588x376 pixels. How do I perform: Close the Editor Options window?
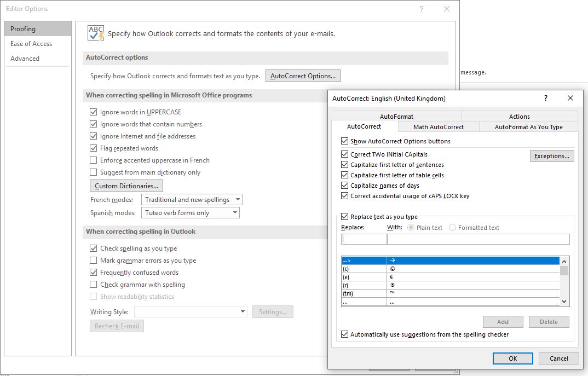pos(447,9)
